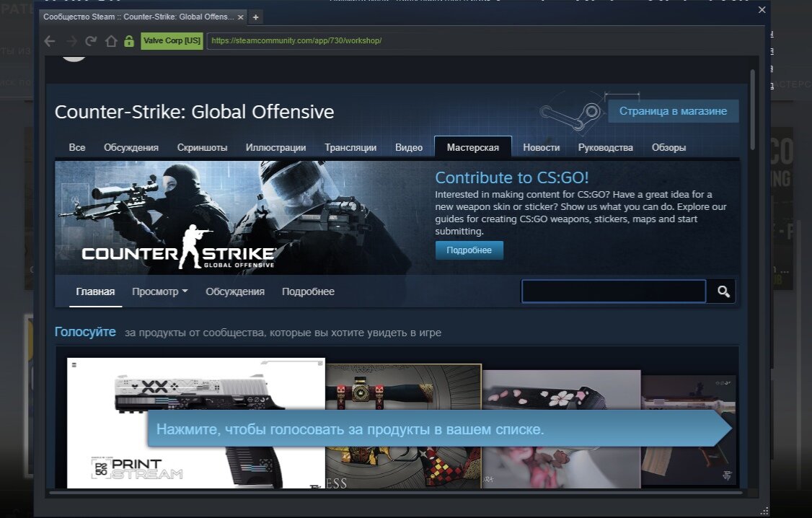This screenshot has width=812, height=518.
Task: Click the vertical page scrollbar
Action: click(x=752, y=109)
